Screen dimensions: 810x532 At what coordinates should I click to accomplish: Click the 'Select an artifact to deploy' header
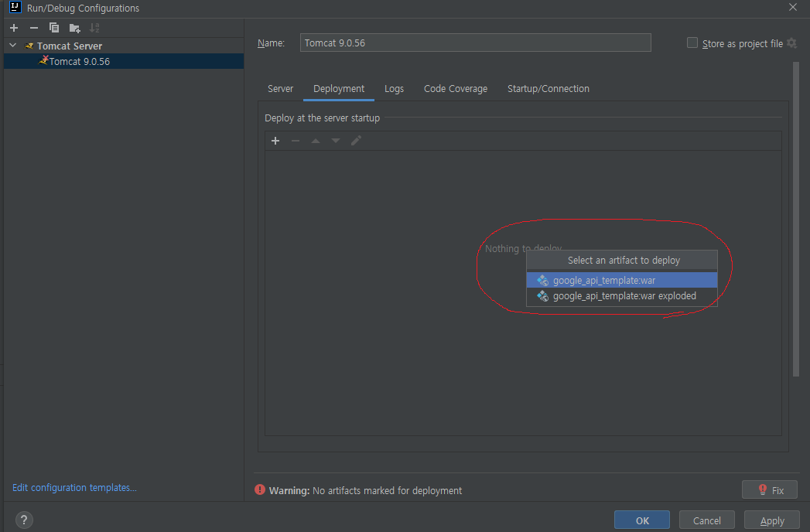point(624,261)
